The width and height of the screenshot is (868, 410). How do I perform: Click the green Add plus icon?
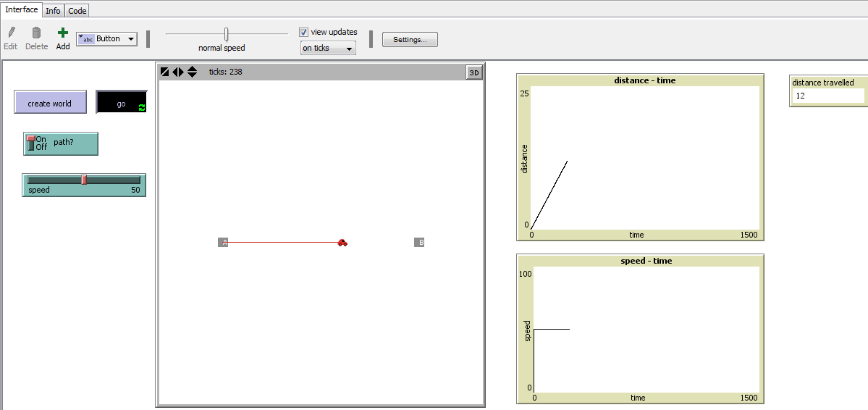pyautogui.click(x=63, y=33)
